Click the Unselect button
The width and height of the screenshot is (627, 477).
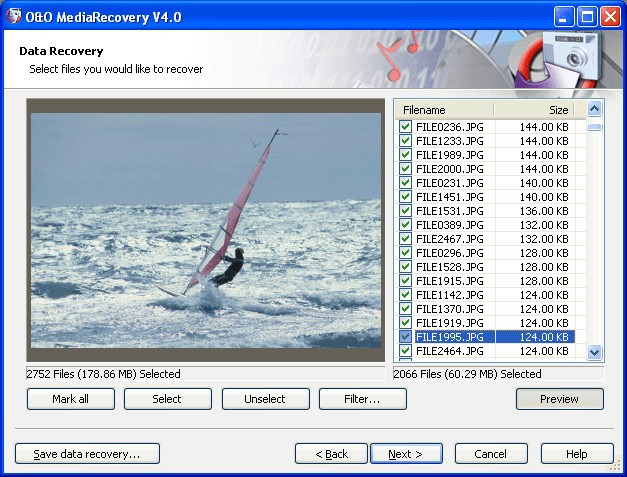[266, 399]
